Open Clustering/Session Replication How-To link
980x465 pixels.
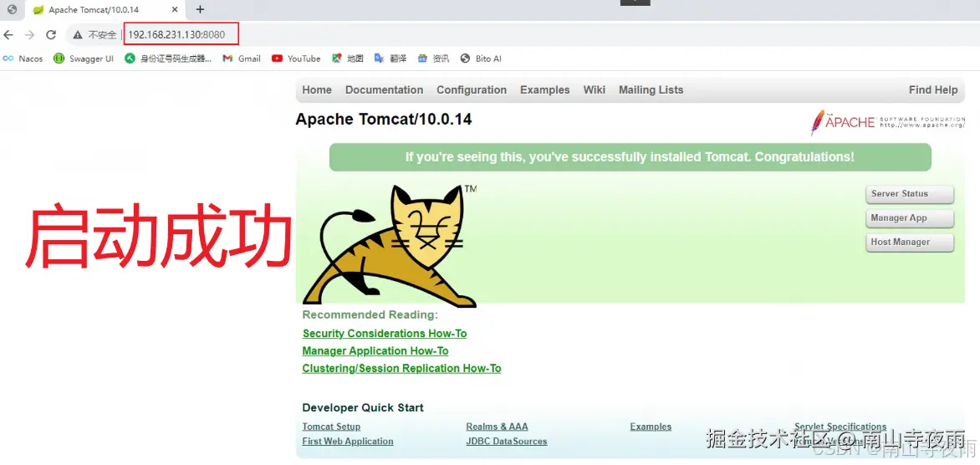point(402,369)
